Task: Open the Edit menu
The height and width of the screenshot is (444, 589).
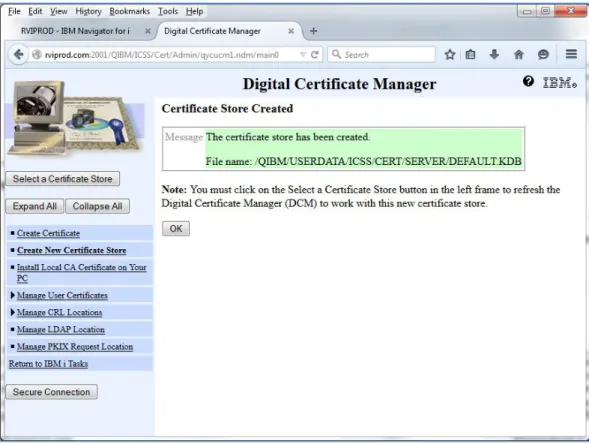Action: [35, 11]
